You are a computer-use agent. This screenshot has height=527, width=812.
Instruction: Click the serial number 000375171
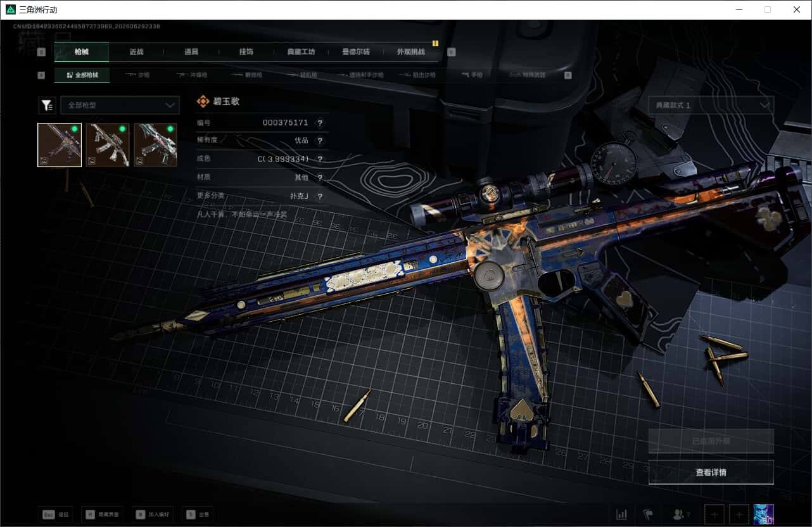[286, 123]
